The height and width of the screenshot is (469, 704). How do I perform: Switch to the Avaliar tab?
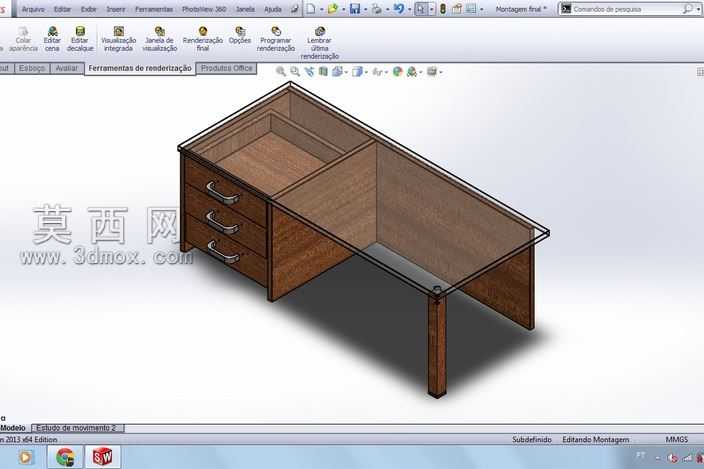(x=66, y=68)
